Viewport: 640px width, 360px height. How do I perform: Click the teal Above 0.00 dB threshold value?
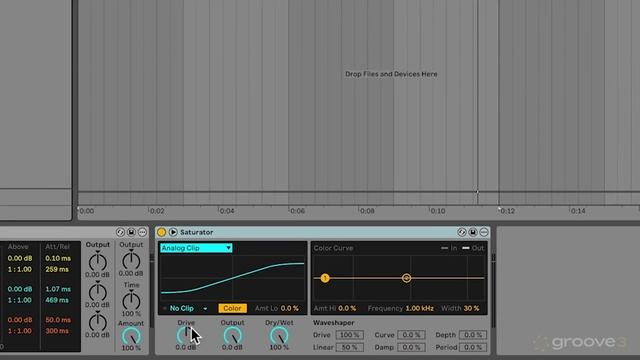point(20,289)
